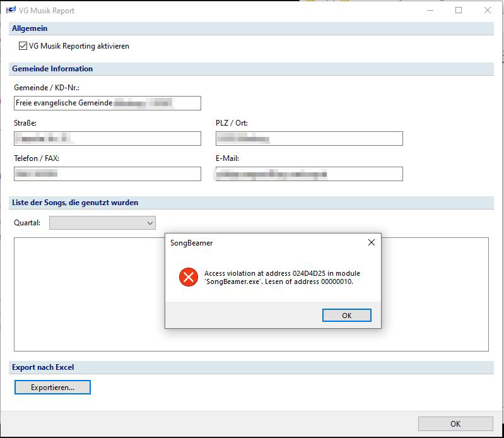Image resolution: width=504 pixels, height=438 pixels.
Task: Click into the Straße text field
Action: [107, 138]
